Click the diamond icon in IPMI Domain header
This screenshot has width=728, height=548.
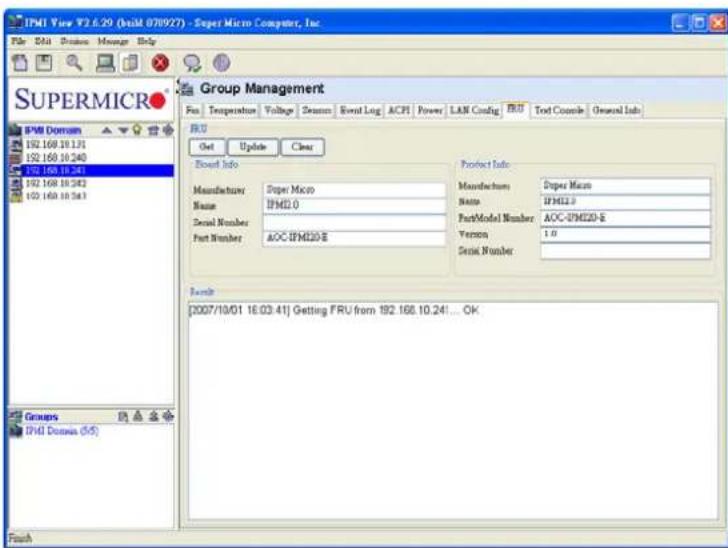[168, 130]
